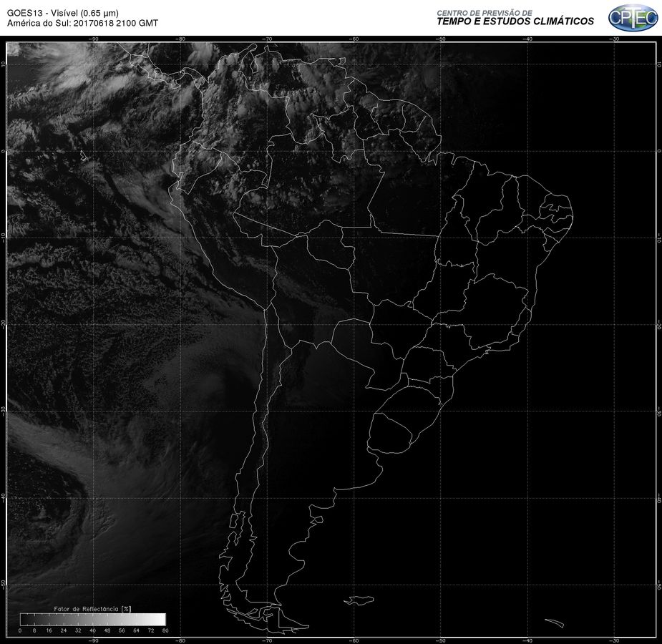Click the -40 longitude label on bottom axis
Viewport: 662px width, 644px height.
527,640
